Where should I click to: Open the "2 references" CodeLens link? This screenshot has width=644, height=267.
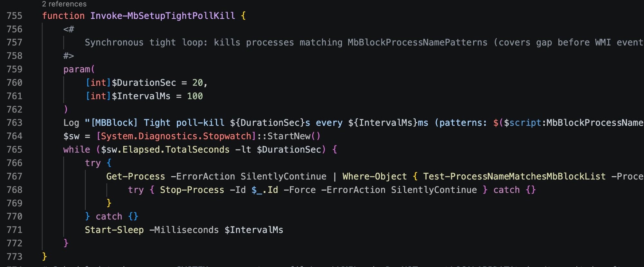(x=64, y=4)
